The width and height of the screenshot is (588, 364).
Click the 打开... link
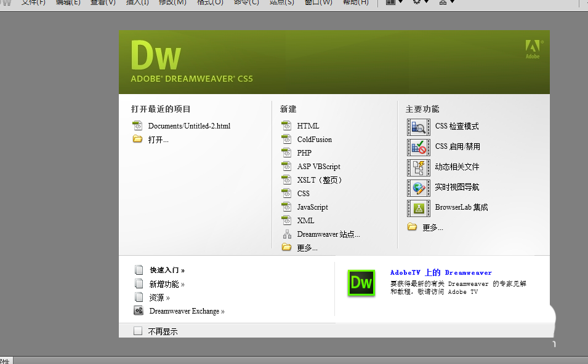pos(158,140)
